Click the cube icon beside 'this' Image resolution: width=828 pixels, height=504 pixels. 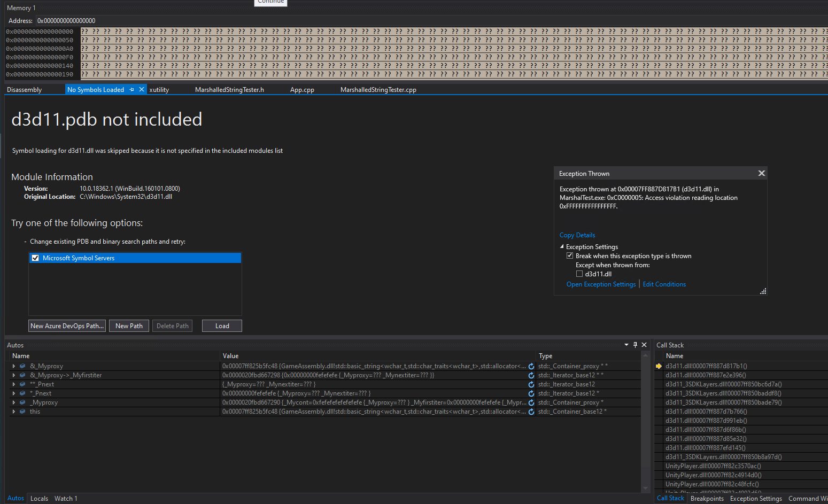point(22,412)
